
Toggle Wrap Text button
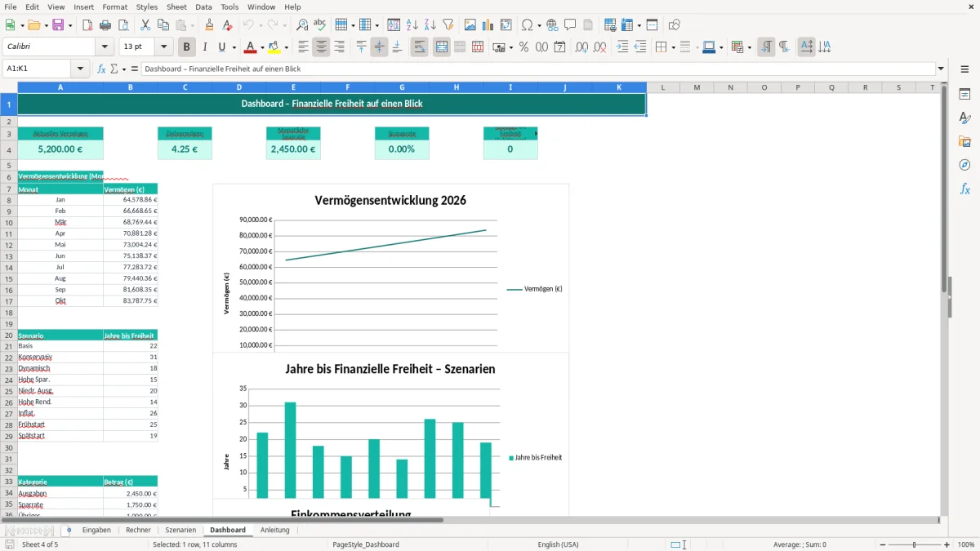[x=420, y=47]
